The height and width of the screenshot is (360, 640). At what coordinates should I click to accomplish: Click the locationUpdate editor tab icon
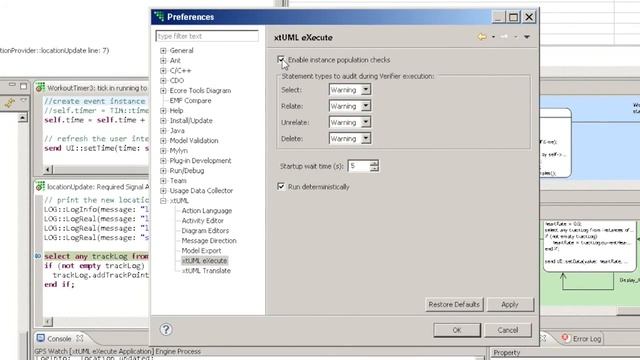40,187
